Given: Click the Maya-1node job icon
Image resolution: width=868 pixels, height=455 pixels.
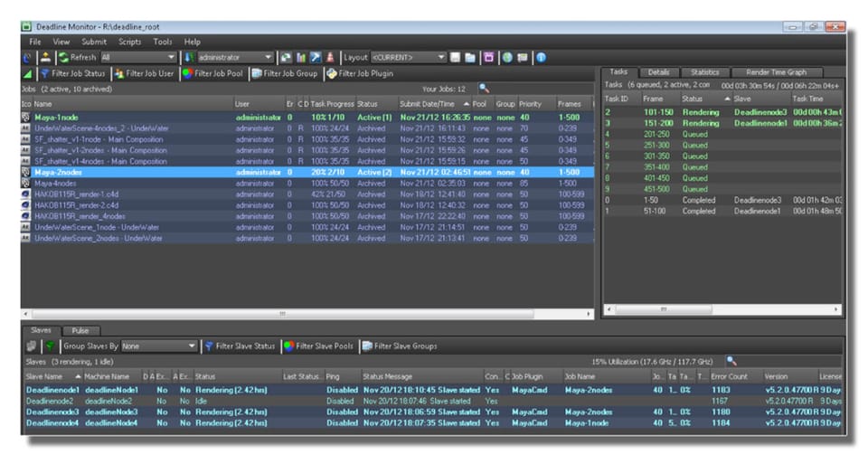Looking at the screenshot, I should click(x=25, y=118).
